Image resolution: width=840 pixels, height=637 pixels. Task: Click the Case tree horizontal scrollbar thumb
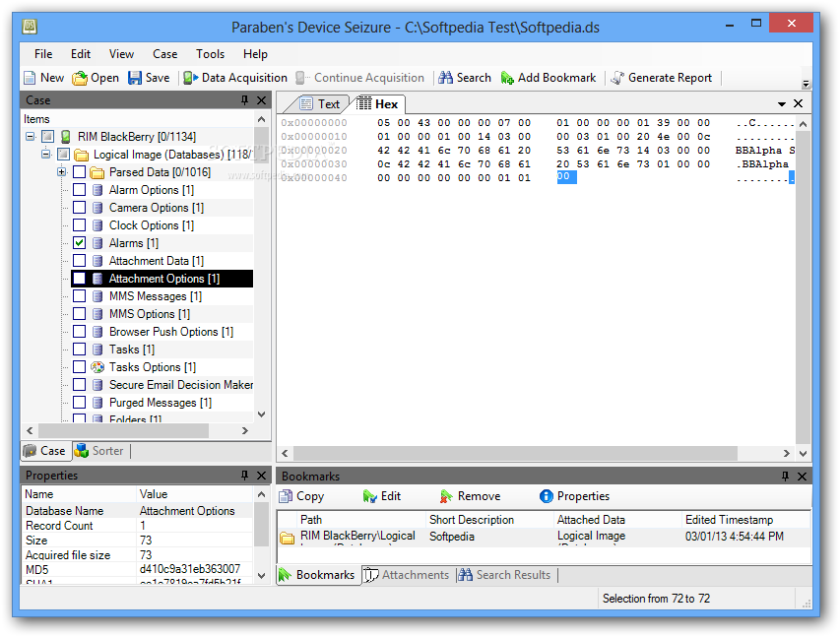point(123,431)
